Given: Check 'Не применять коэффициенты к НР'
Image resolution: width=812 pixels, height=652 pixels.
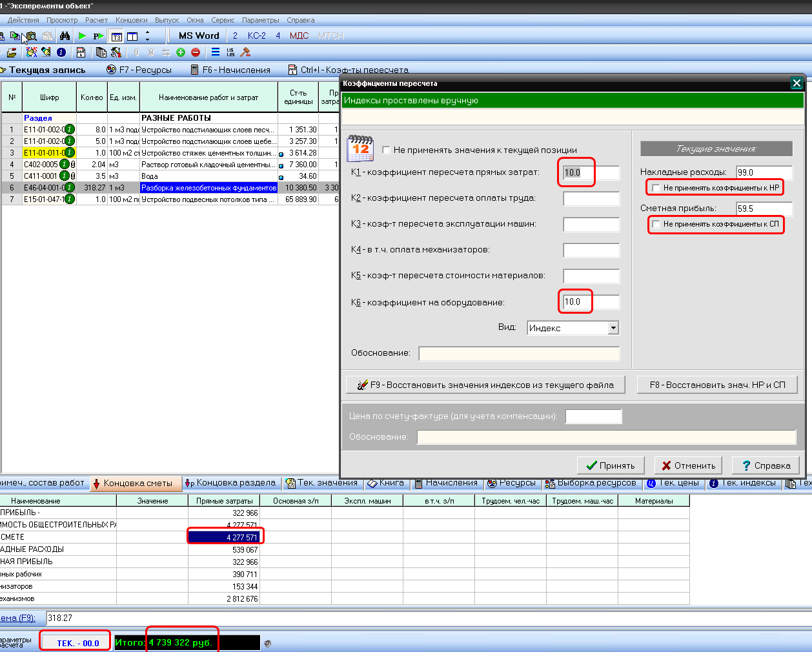Looking at the screenshot, I should point(656,188).
